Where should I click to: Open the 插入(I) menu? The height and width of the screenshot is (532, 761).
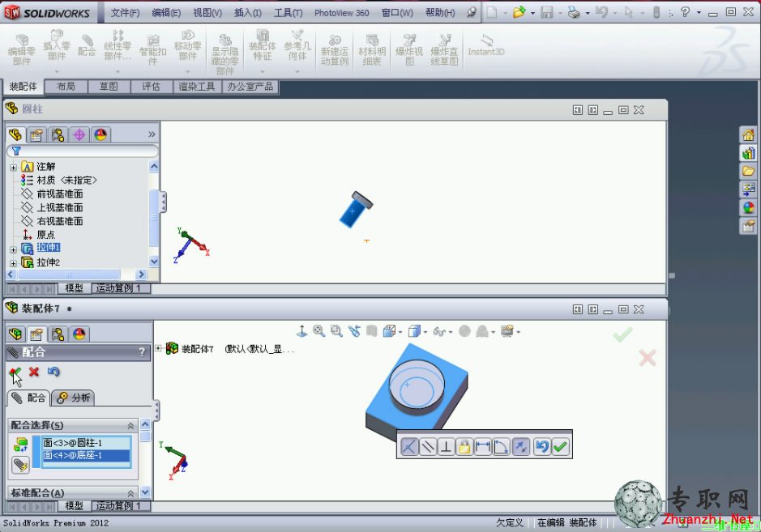click(247, 13)
